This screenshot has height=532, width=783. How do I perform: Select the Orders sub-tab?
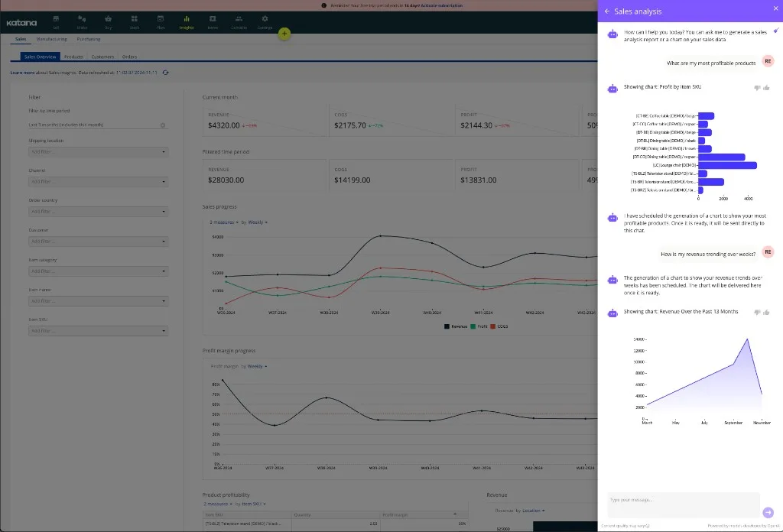tap(129, 57)
